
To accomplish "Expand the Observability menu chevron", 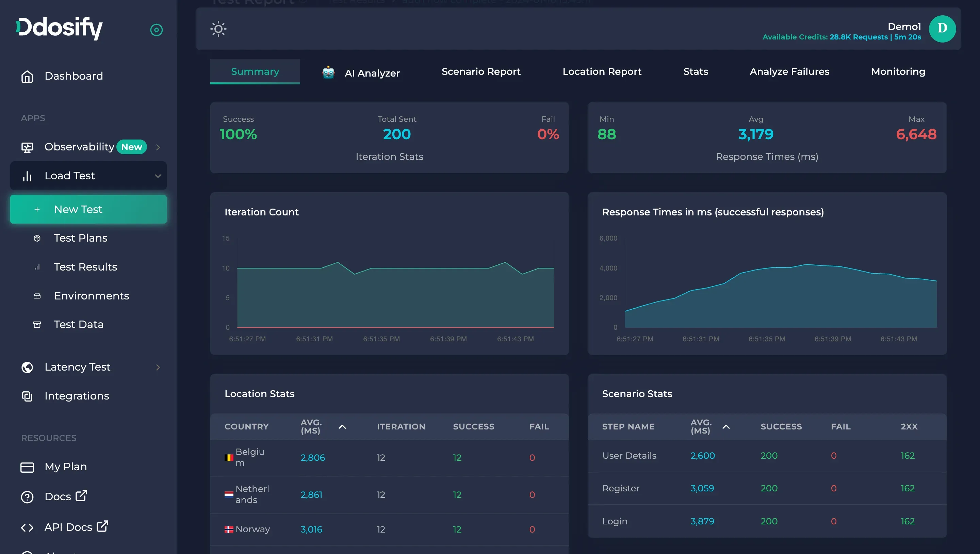I will point(158,147).
